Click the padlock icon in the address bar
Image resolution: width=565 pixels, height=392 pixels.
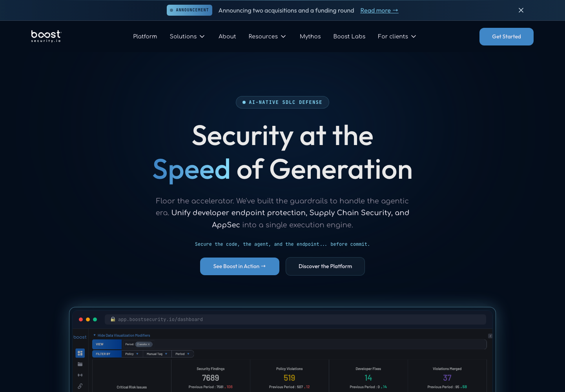pos(113,319)
